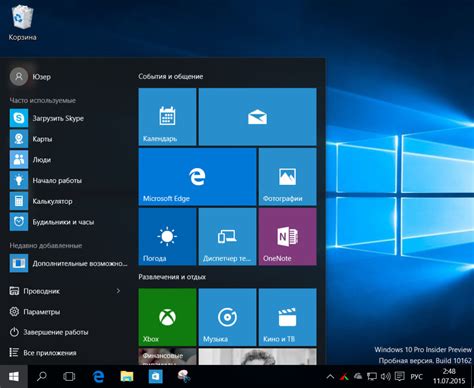The image size is (474, 388).
Task: Open the Музыка tile
Action: (x=227, y=317)
